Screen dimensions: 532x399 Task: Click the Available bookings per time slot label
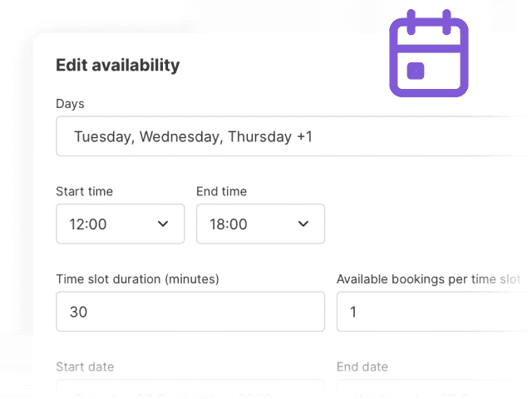click(429, 279)
